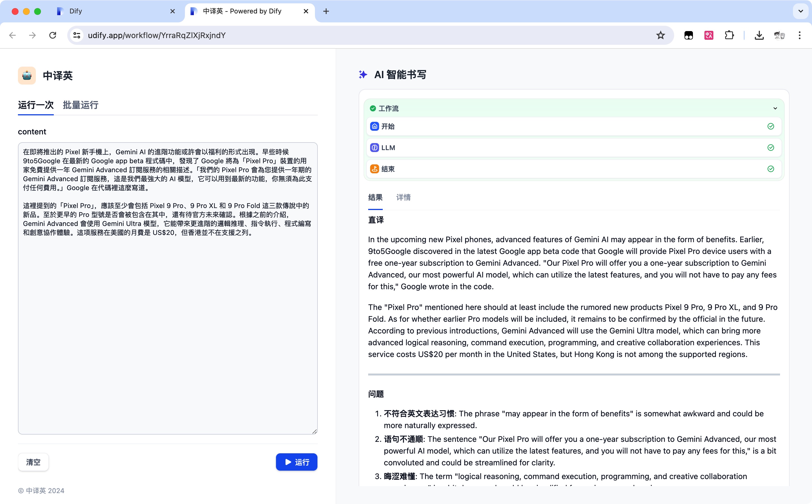Open the Chrome three-dot menu
This screenshot has width=812, height=504.
pos(800,35)
